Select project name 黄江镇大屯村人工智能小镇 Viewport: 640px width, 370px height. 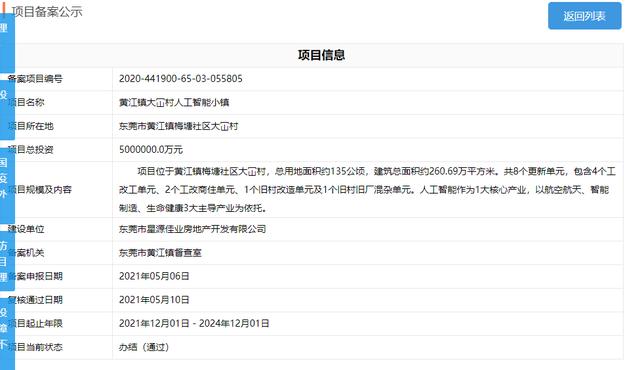pyautogui.click(x=174, y=102)
